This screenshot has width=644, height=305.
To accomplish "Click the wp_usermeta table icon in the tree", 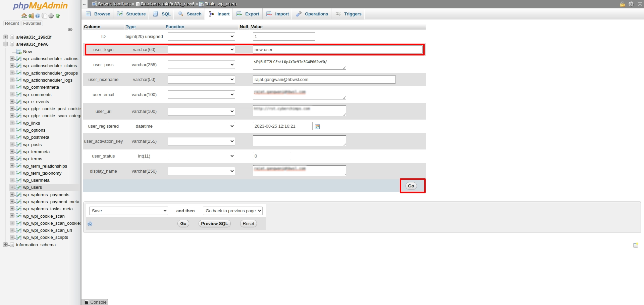I will pos(19,180).
